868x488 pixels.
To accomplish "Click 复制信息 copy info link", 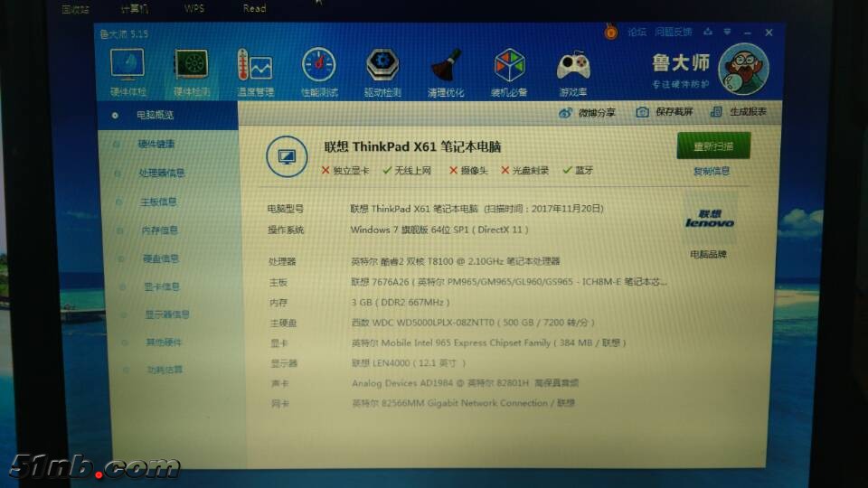I will [712, 172].
